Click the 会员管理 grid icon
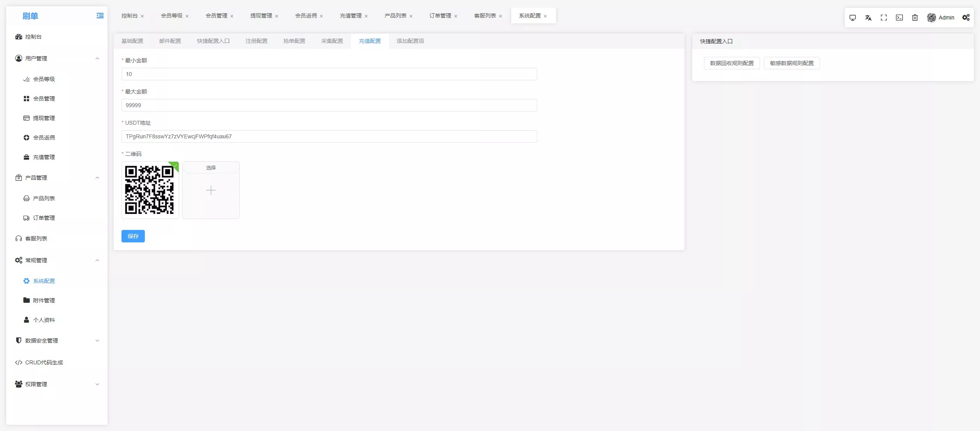 26,99
